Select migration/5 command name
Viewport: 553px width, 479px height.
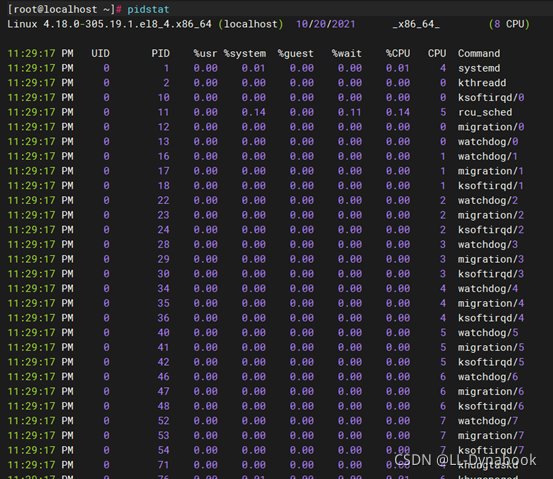491,347
